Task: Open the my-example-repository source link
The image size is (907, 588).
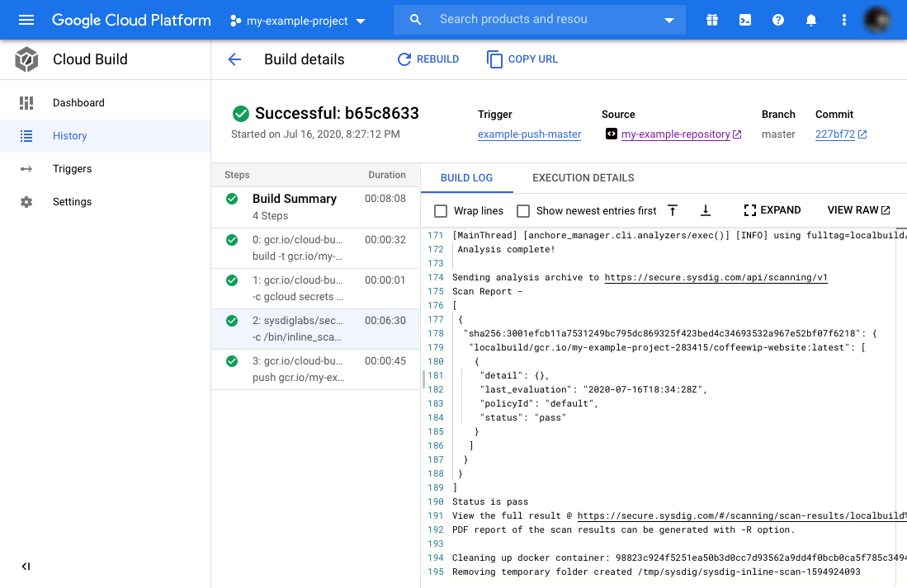Action: (676, 134)
